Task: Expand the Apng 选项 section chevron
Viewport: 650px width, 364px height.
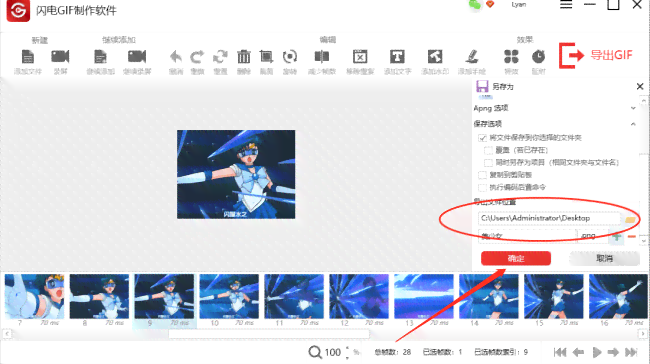Action: (633, 108)
